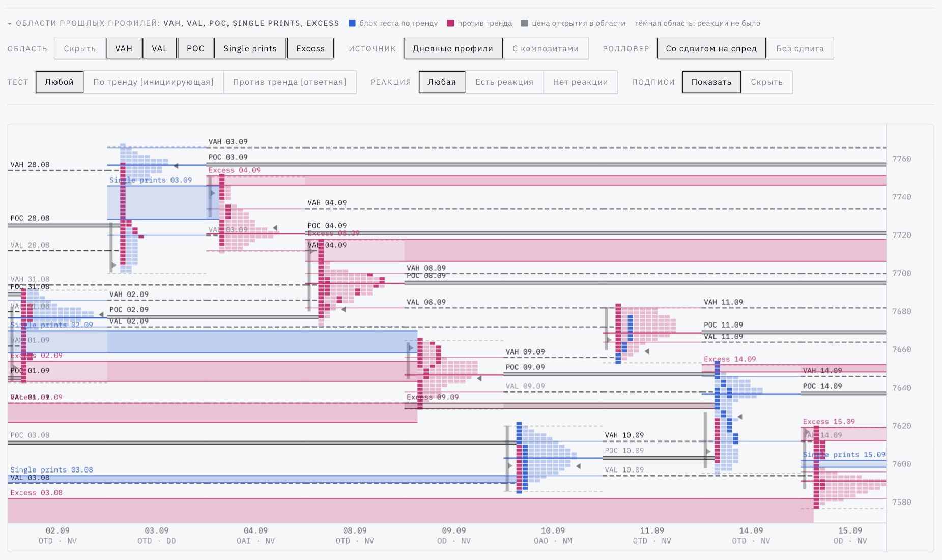Click the 7760 price axis label
This screenshot has height=560, width=942.
902,159
